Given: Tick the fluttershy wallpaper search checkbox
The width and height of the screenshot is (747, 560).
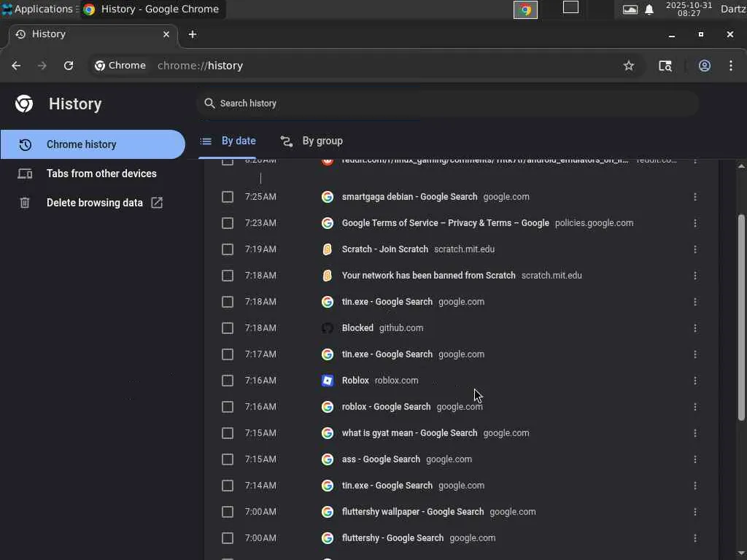Looking at the screenshot, I should pyautogui.click(x=228, y=512).
